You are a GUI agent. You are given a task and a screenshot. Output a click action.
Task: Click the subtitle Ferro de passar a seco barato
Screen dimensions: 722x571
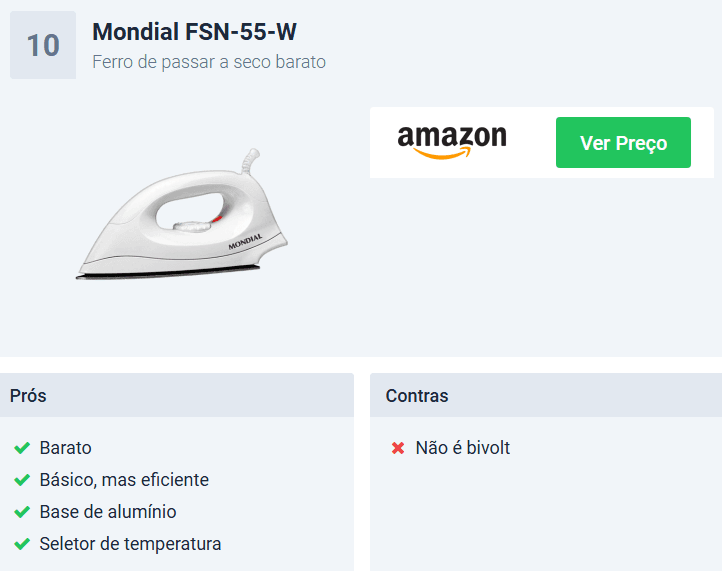tap(209, 62)
